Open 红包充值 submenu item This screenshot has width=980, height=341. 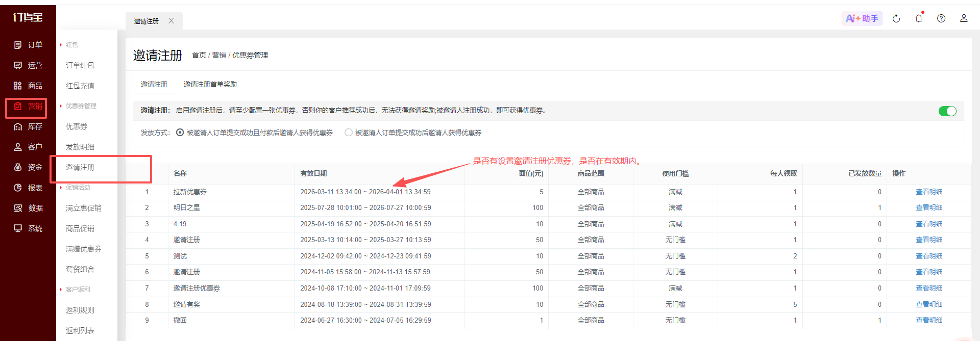pyautogui.click(x=80, y=86)
